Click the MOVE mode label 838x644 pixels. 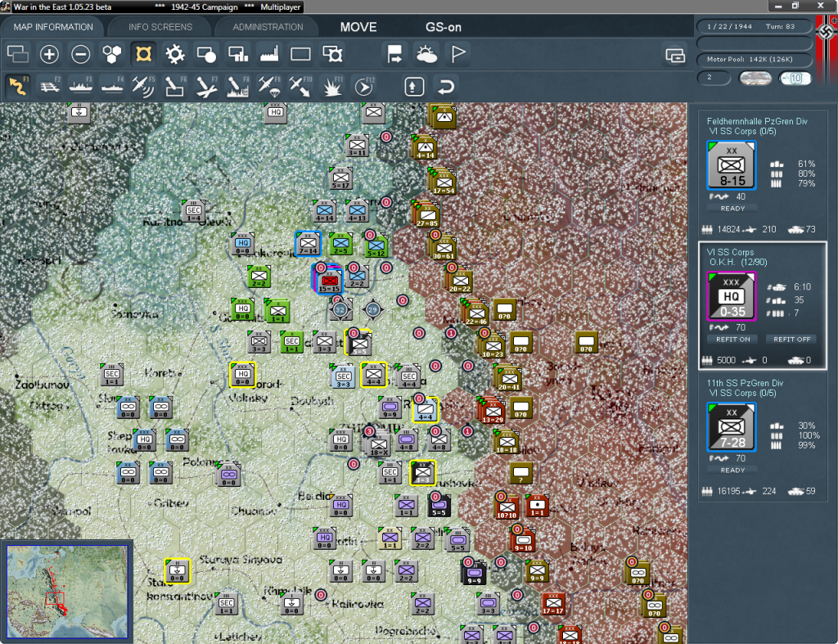[358, 27]
